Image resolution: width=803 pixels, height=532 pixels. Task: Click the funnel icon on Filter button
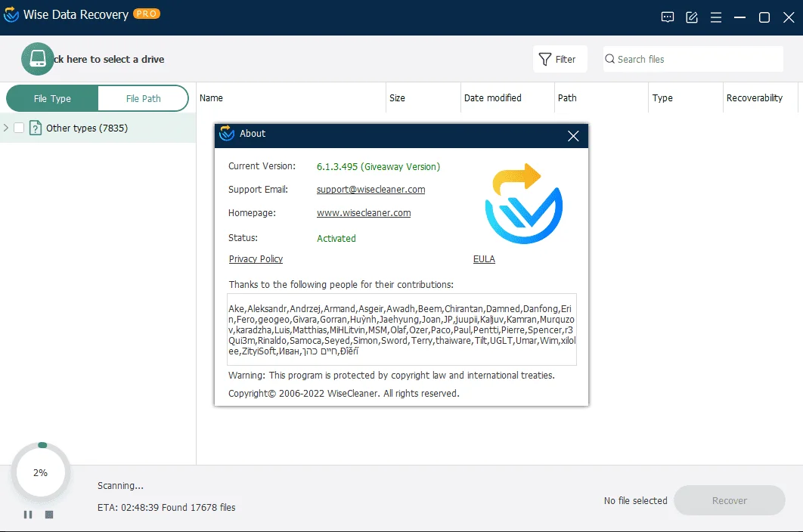click(545, 60)
